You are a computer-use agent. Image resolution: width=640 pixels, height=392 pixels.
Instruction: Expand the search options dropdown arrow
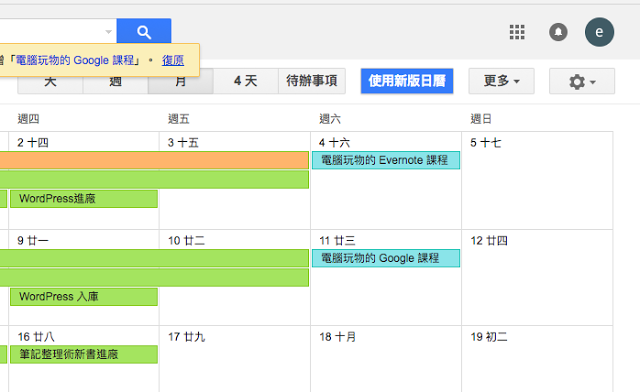point(109,31)
